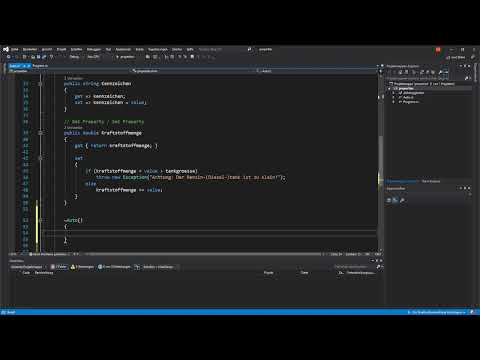Toggle the 0 Warnungen filter
The height and width of the screenshot is (360, 480).
click(82, 267)
